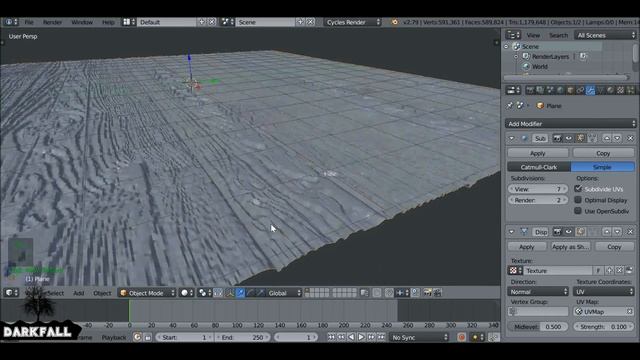The width and height of the screenshot is (640, 360).
Task: Copy the Subsurf modifier
Action: pyautogui.click(x=603, y=153)
